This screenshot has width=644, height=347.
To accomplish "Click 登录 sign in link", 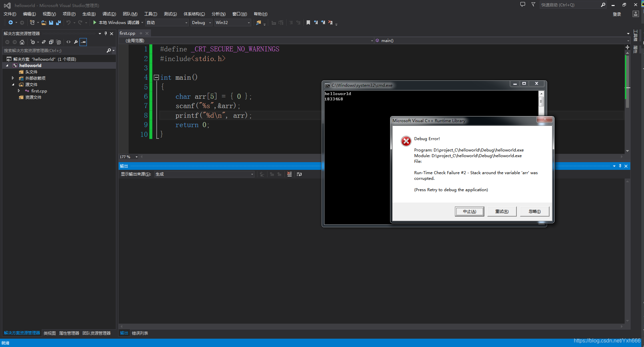I will [617, 14].
